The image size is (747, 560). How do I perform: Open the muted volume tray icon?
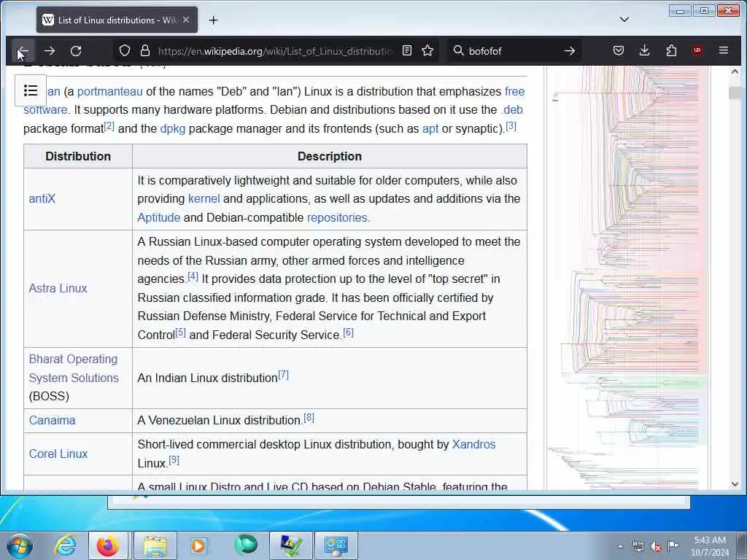click(x=656, y=546)
